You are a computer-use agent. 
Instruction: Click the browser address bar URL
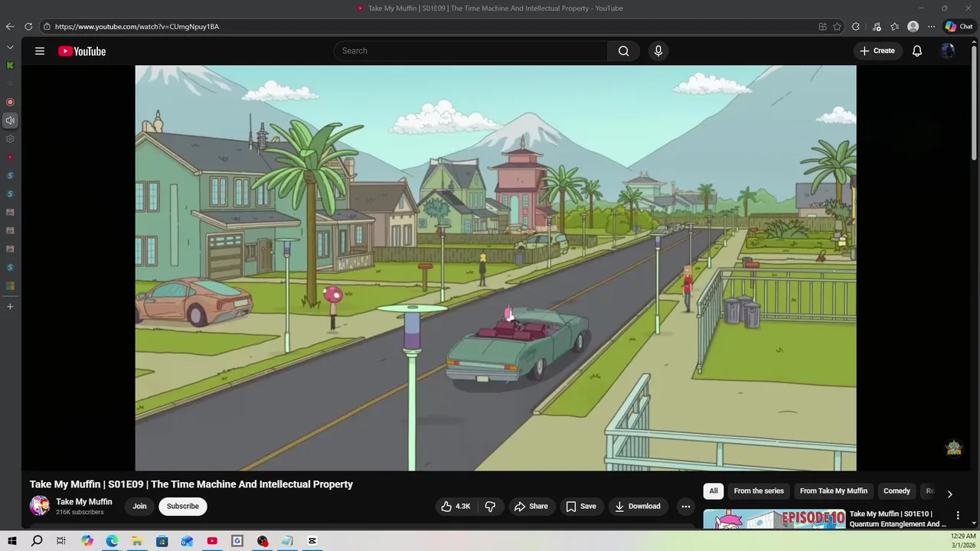point(137,27)
